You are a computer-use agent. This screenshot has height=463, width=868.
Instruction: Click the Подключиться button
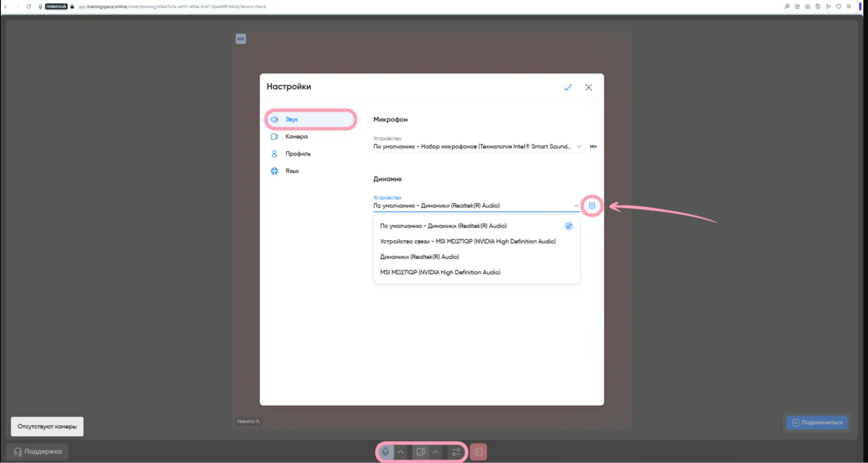click(817, 423)
